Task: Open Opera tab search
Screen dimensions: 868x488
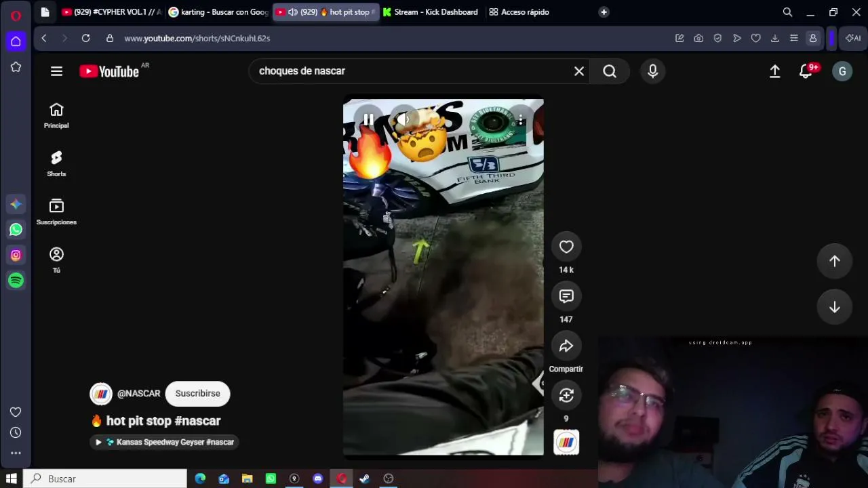Action: (787, 12)
